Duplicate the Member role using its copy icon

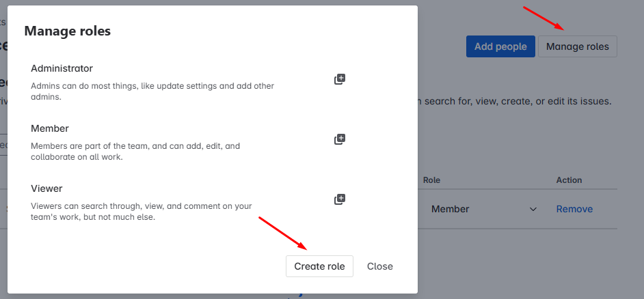(340, 139)
